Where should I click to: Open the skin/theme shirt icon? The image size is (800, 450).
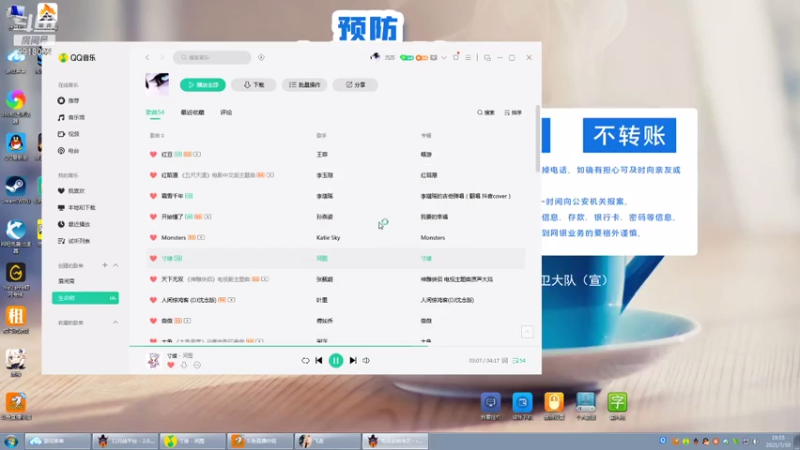point(456,57)
